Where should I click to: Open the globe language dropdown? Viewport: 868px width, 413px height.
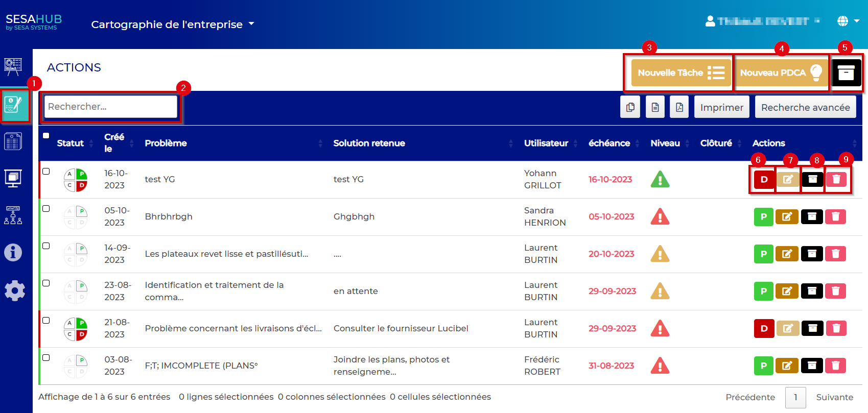coord(848,21)
